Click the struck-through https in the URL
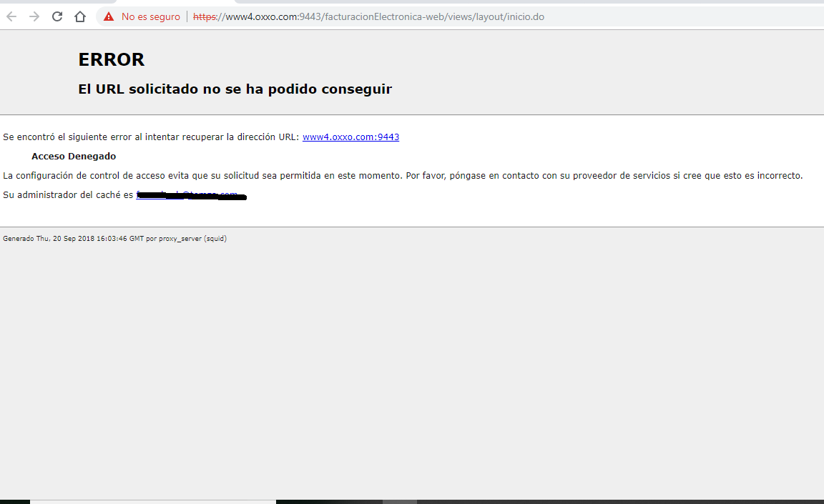The width and height of the screenshot is (824, 504). [x=205, y=16]
